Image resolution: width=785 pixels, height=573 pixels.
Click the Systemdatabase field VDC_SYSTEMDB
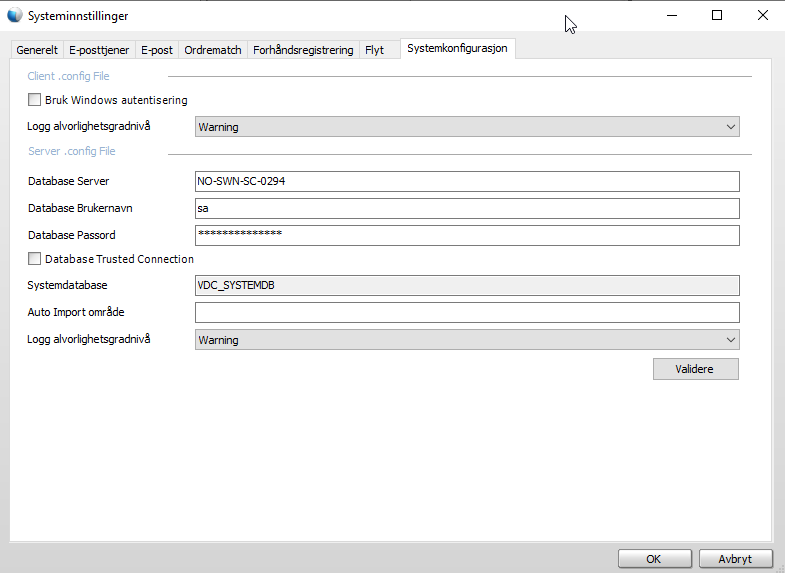point(467,285)
